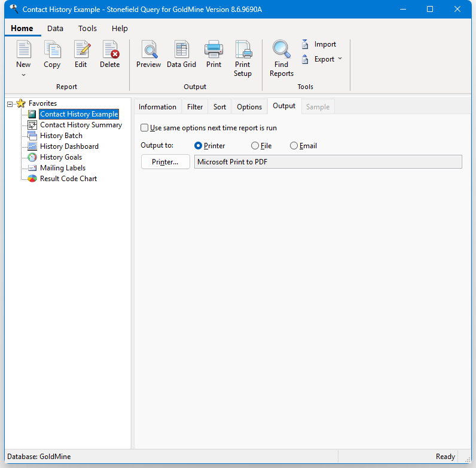This screenshot has height=468, width=476.
Task: Select Contact History Example in tree
Action: tap(79, 114)
